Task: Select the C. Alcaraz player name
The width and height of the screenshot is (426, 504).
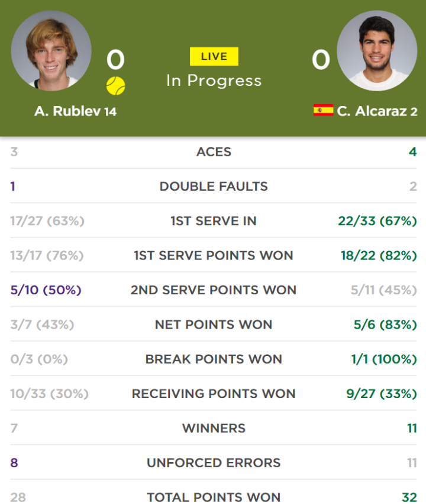Action: 372,111
